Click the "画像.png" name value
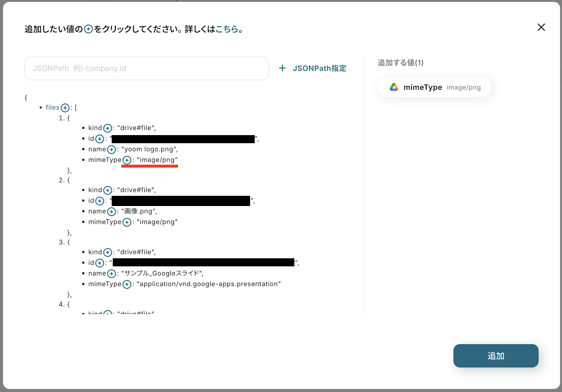This screenshot has width=562, height=392. click(139, 211)
